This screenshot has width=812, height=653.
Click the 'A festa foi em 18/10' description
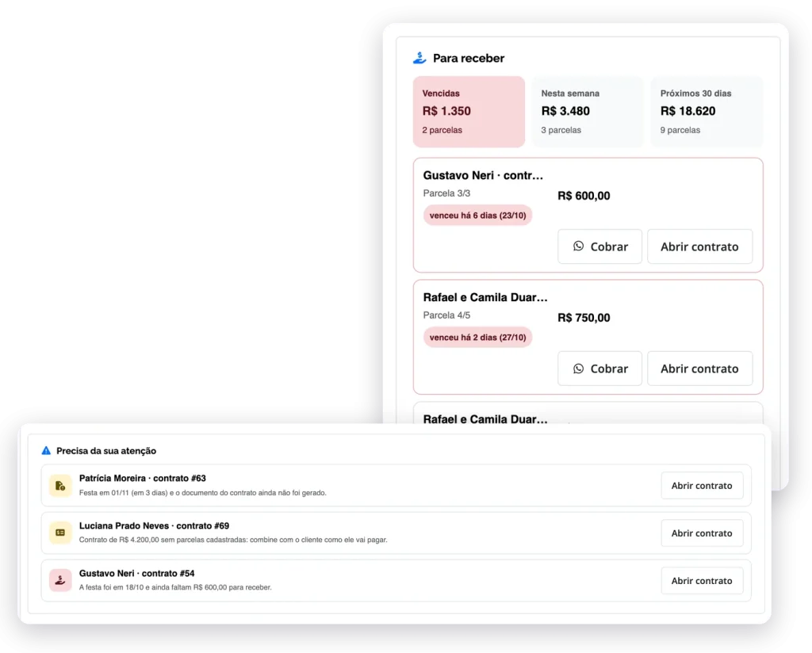[175, 587]
